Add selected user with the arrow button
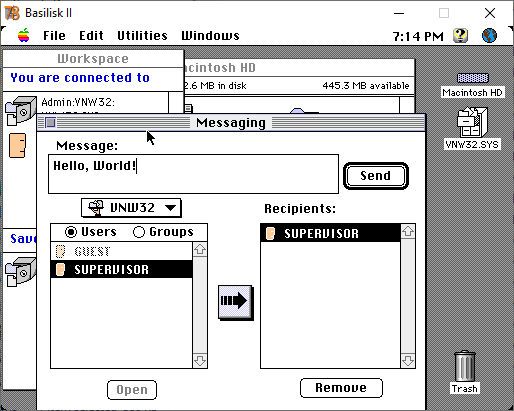This screenshot has width=514, height=411. [x=235, y=302]
